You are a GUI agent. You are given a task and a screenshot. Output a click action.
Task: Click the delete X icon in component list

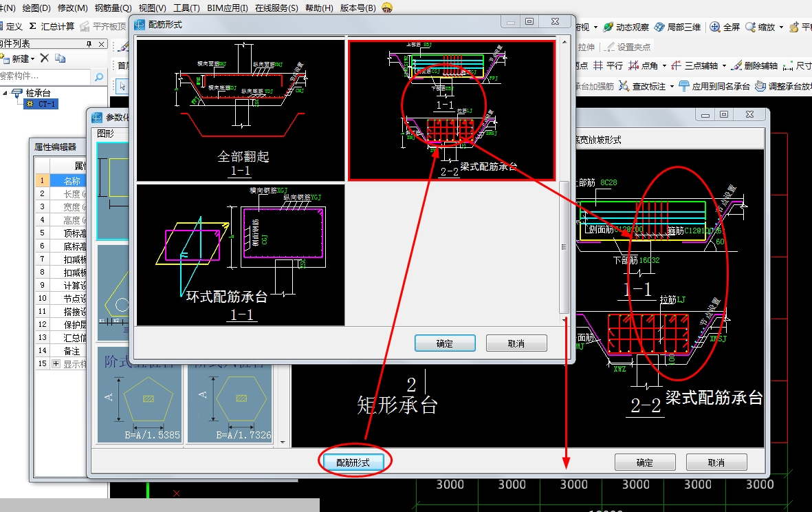45,58
